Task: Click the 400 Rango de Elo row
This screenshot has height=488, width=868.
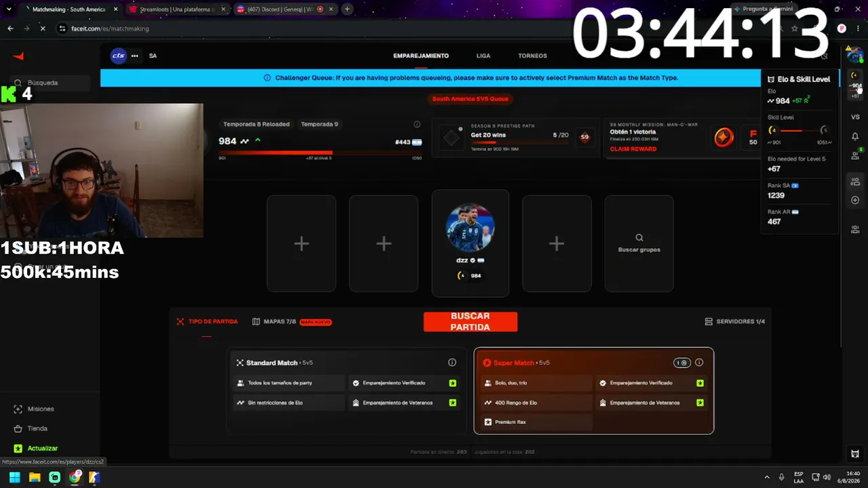Action: 537,403
